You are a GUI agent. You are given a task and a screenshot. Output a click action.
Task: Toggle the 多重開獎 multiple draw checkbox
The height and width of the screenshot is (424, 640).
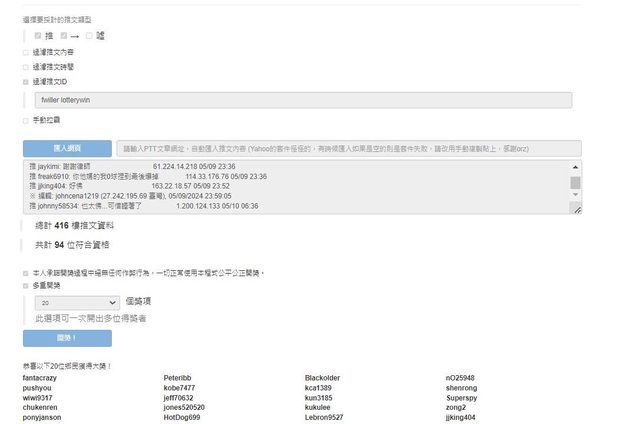coord(25,285)
